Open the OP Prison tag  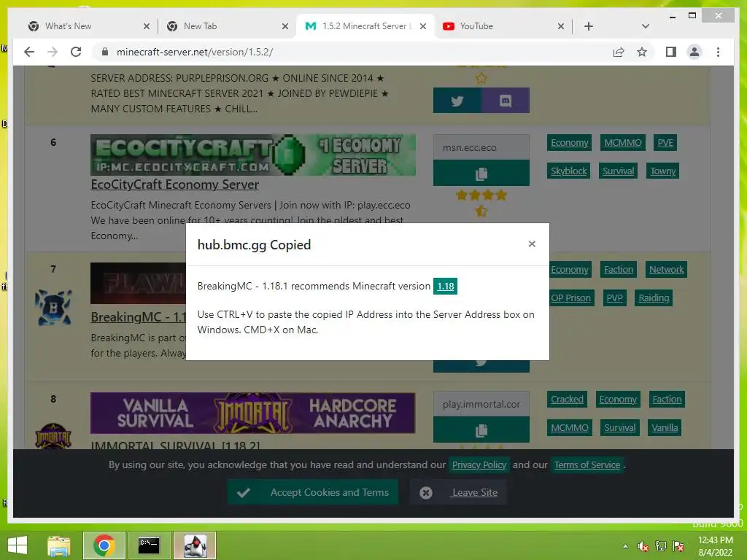pos(570,298)
